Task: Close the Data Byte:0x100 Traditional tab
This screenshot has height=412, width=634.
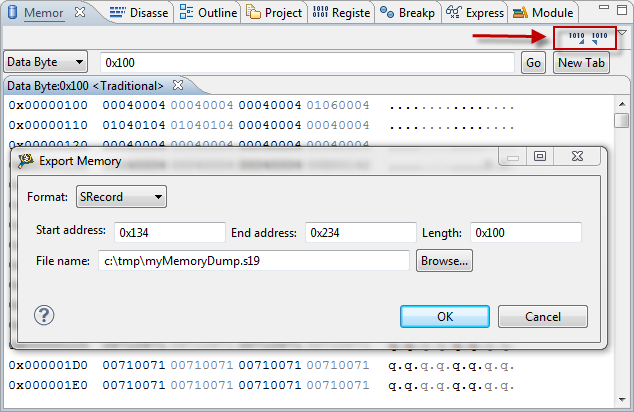Action: (x=178, y=85)
